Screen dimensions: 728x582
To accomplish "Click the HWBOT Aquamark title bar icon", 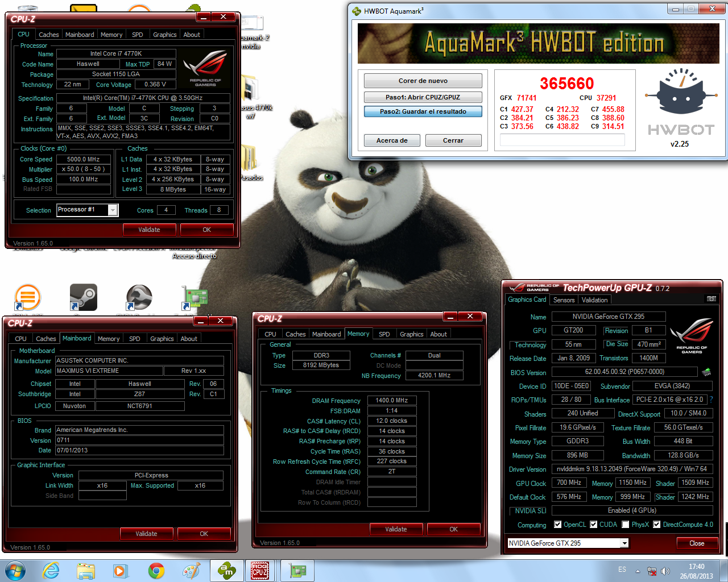I will (357, 11).
